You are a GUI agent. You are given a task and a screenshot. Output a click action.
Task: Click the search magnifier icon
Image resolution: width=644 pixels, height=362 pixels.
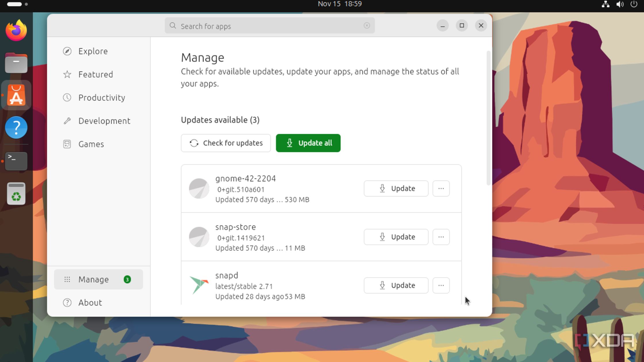coord(173,26)
